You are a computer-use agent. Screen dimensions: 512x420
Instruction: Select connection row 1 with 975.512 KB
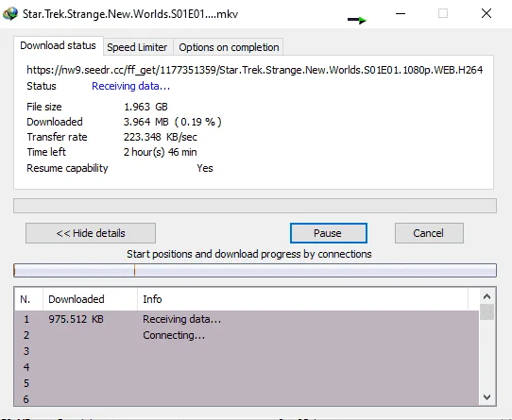pyautogui.click(x=247, y=319)
